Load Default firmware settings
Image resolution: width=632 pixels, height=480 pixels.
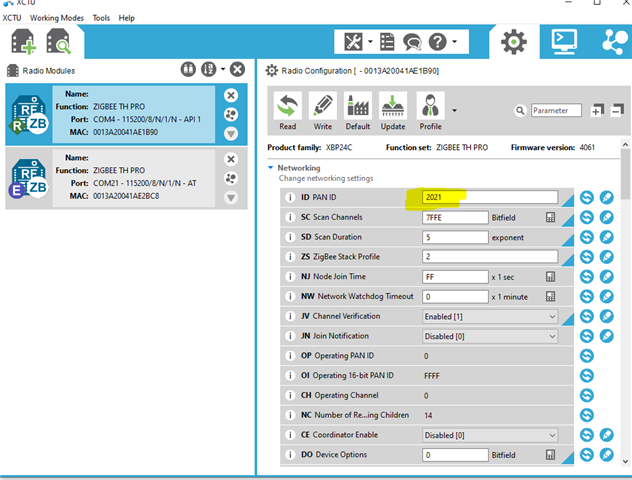[x=358, y=111]
